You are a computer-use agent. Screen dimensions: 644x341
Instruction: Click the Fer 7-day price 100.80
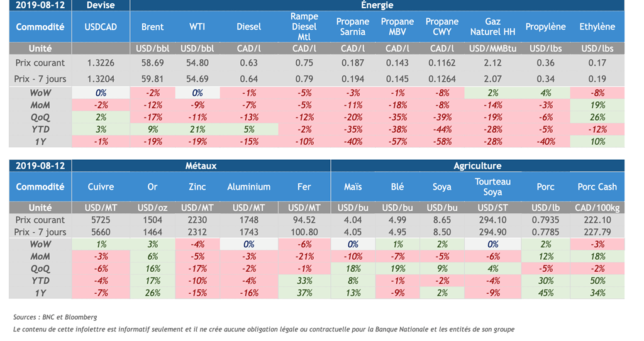(304, 232)
